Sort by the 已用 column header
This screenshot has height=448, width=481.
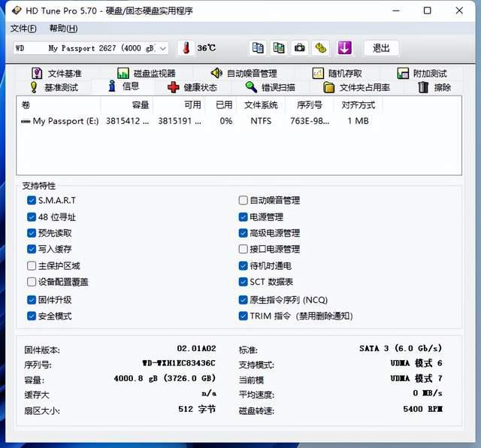pos(221,105)
